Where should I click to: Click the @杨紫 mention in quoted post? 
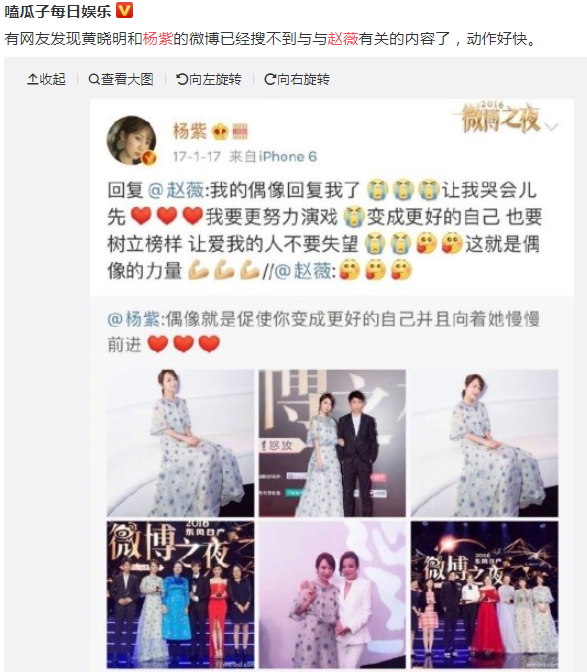pos(133,319)
